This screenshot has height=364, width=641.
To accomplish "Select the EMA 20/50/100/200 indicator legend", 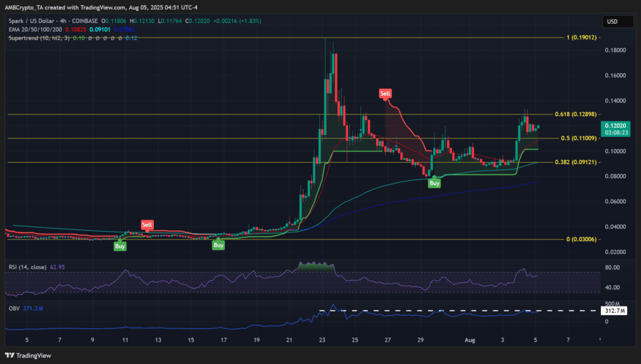I will pyautogui.click(x=36, y=29).
